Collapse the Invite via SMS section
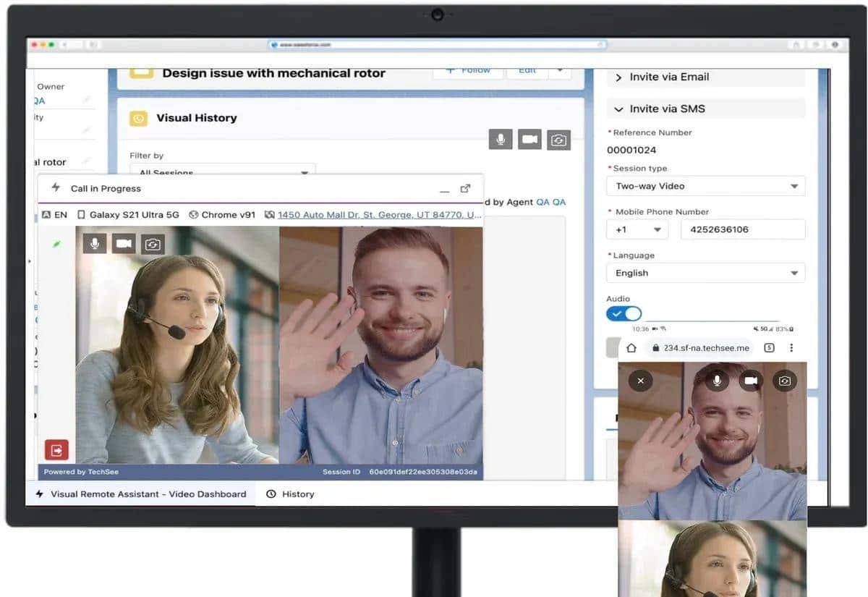 [618, 108]
